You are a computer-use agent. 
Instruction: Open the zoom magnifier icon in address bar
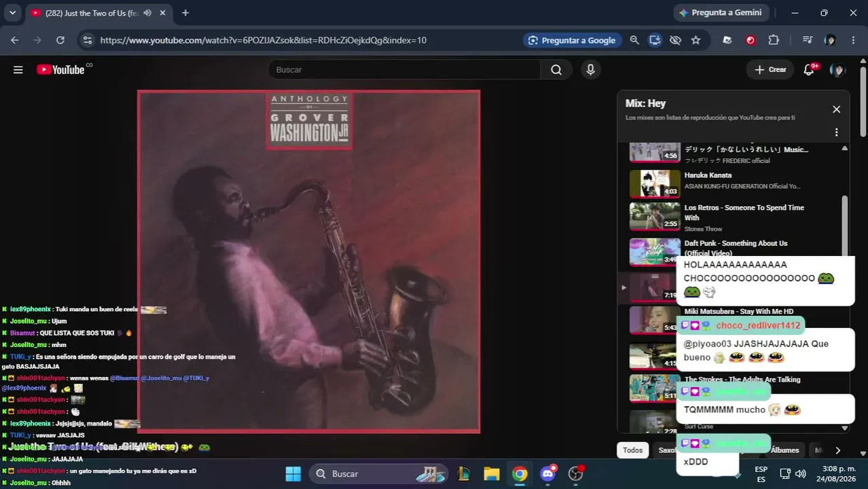pos(634,40)
